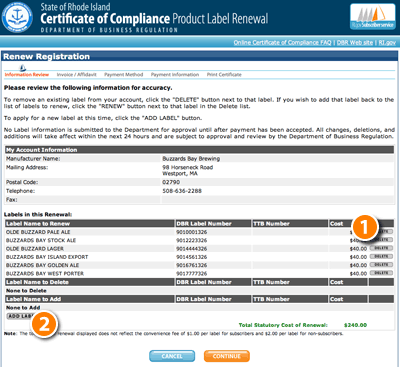The image size is (400, 367).
Task: Select the Information Review step tab
Action: click(x=27, y=75)
